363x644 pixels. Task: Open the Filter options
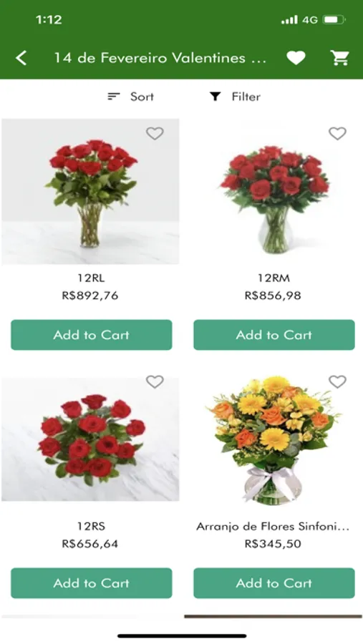point(235,97)
